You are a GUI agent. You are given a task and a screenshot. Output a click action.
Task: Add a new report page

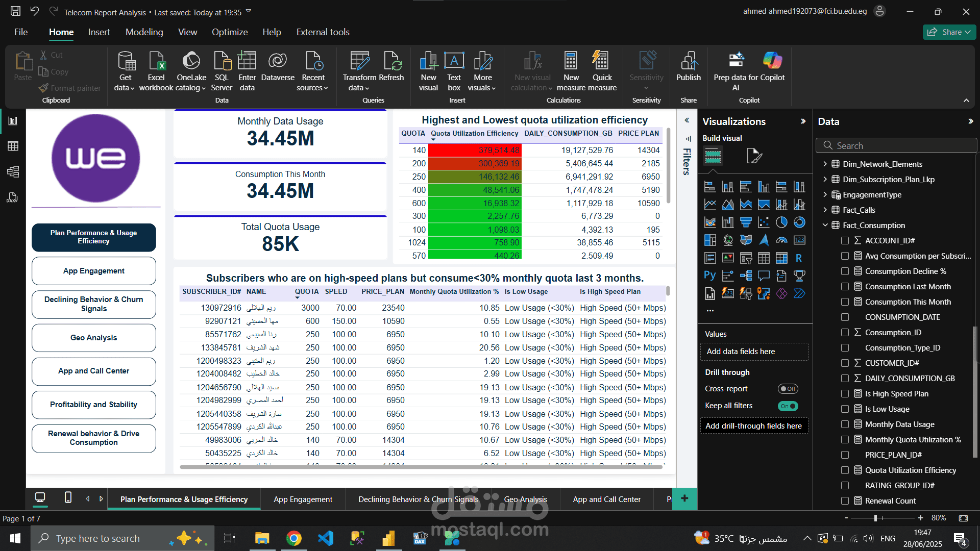[684, 498]
